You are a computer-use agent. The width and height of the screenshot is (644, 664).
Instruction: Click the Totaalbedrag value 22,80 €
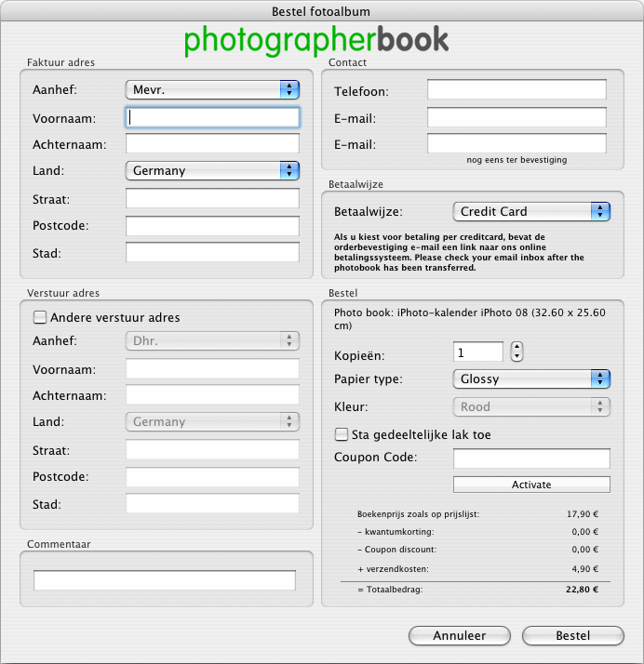(x=583, y=590)
